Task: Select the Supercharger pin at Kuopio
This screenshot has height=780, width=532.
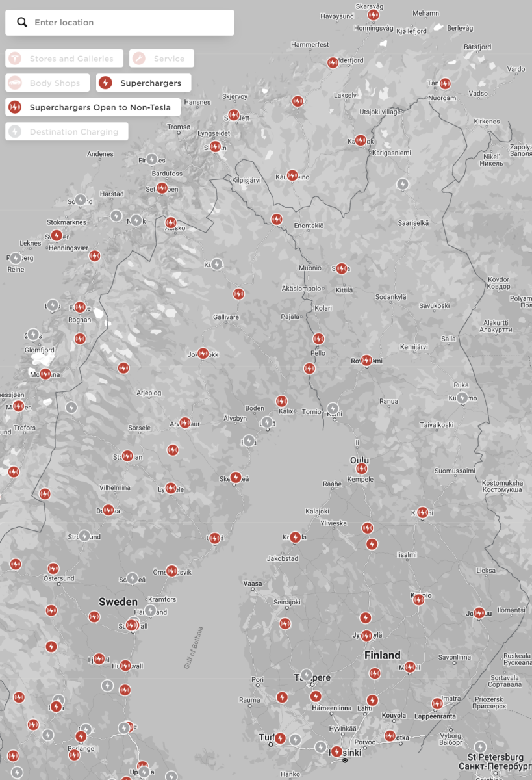Action: pyautogui.click(x=419, y=599)
